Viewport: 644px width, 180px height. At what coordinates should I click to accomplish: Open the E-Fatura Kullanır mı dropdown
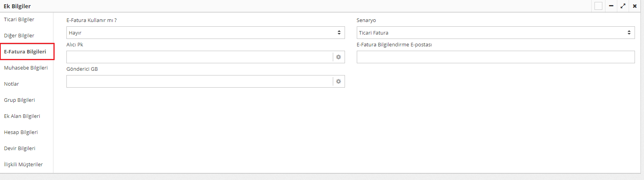pos(205,33)
